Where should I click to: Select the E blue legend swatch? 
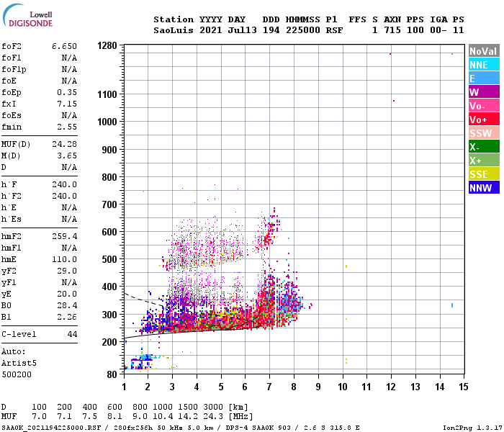(x=484, y=78)
